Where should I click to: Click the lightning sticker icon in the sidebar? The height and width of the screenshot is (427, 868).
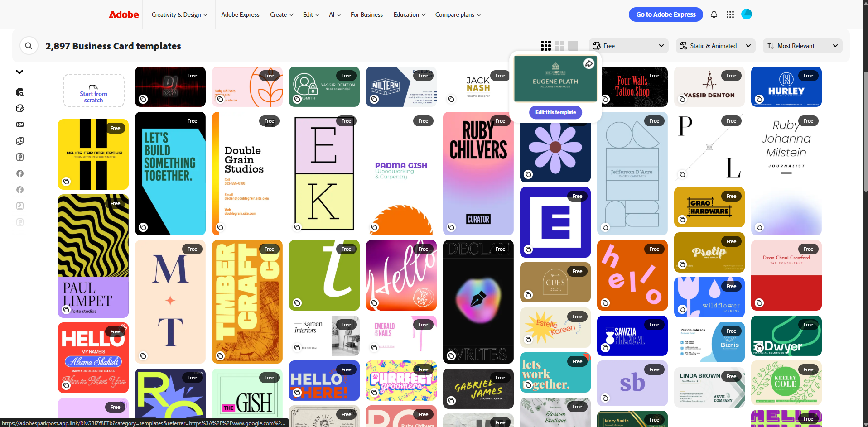coord(20,108)
